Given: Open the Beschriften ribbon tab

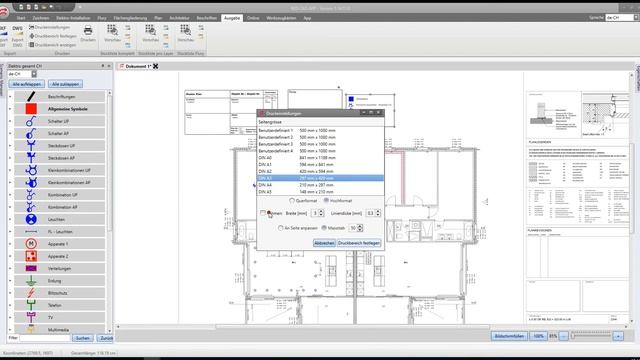Looking at the screenshot, I should (x=207, y=18).
